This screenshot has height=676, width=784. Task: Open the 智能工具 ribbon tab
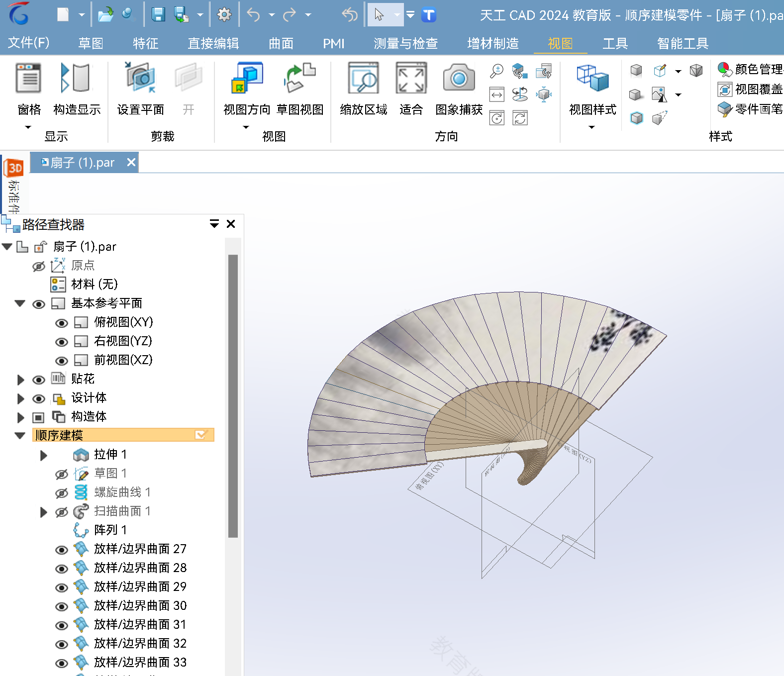(x=683, y=43)
